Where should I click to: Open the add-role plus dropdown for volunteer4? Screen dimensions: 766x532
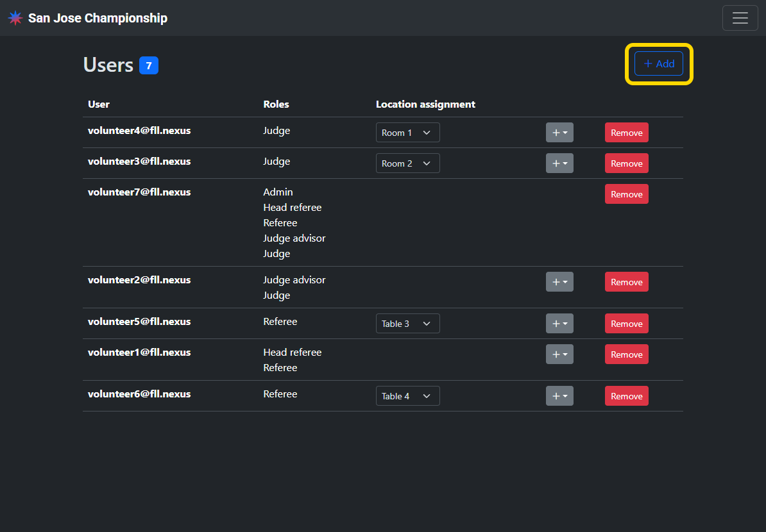[559, 133]
